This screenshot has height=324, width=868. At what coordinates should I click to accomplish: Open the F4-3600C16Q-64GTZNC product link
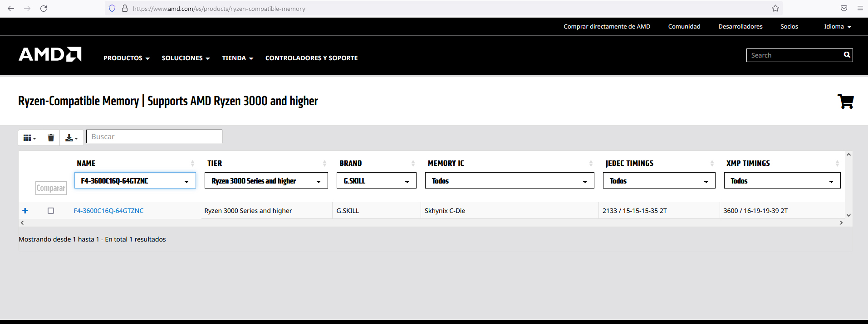pos(109,211)
